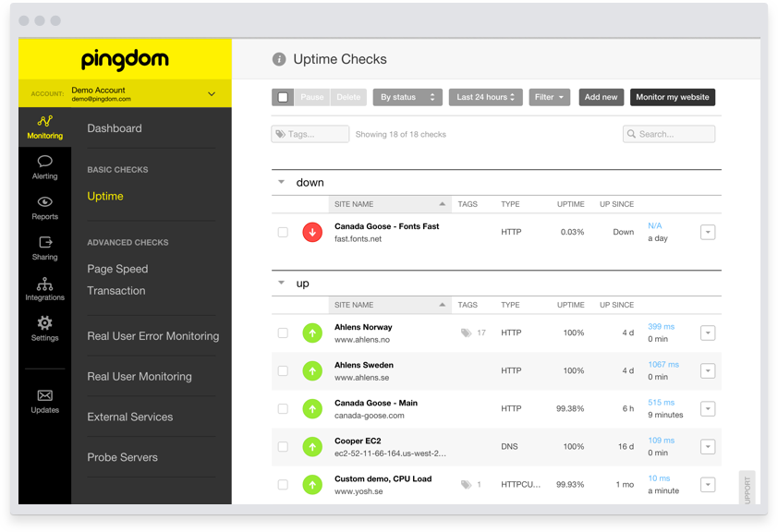Open External Services

coord(130,417)
